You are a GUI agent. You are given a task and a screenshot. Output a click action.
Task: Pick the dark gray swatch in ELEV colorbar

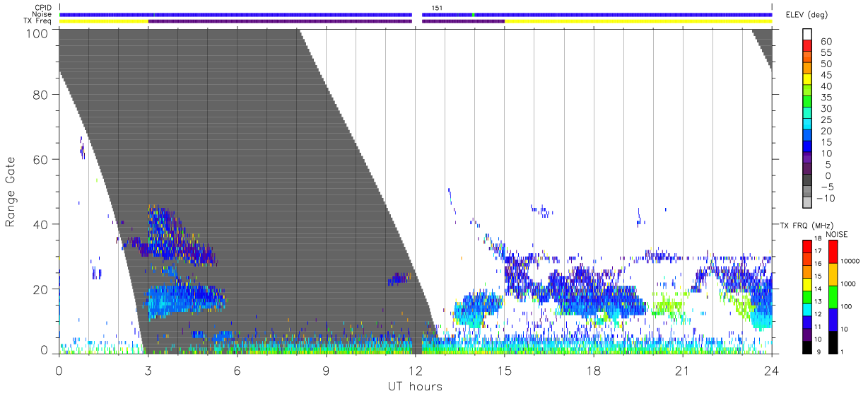pyautogui.click(x=807, y=181)
